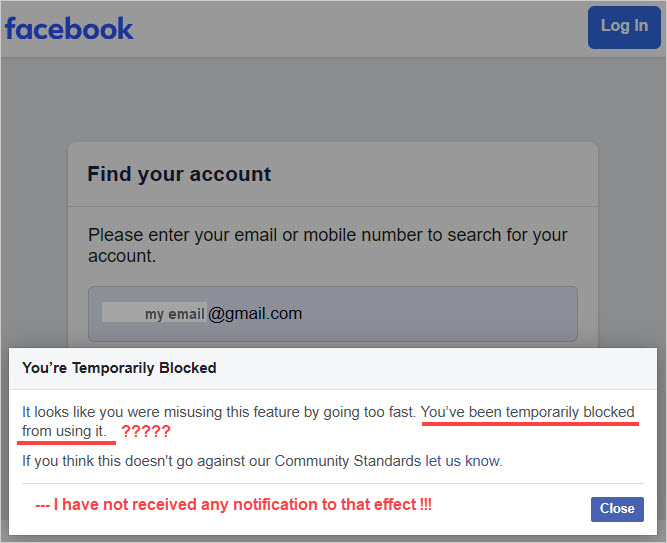This screenshot has height=543, width=667.
Task: Click the redacted 'my email' label
Action: click(x=175, y=314)
